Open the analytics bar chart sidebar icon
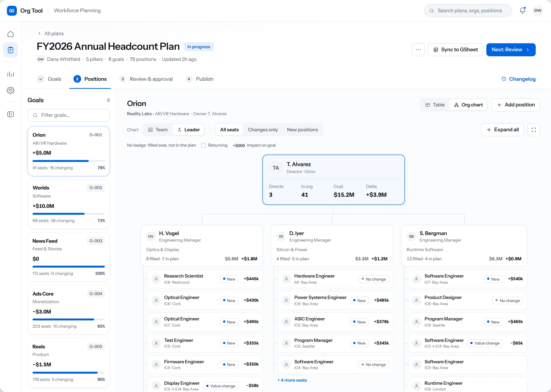The width and height of the screenshot is (551, 392). [10, 74]
